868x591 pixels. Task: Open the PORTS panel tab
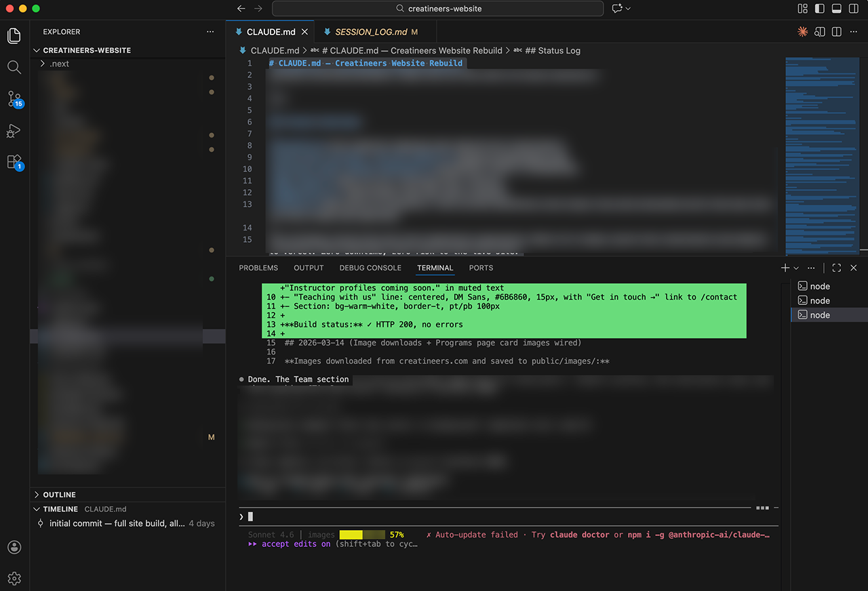481,268
